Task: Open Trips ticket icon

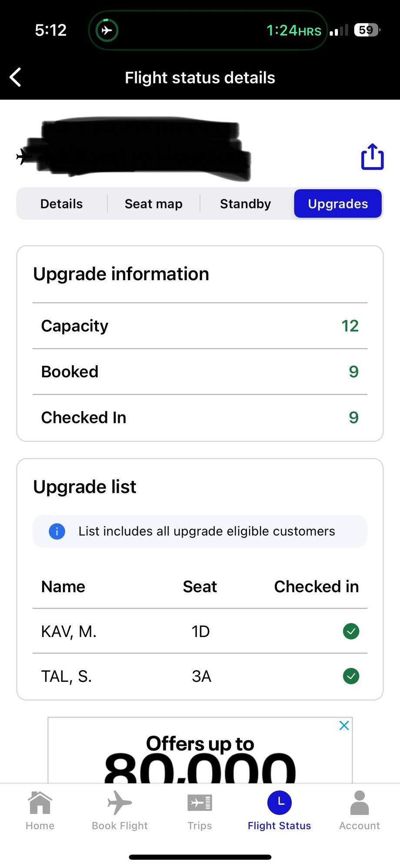Action: [200, 803]
